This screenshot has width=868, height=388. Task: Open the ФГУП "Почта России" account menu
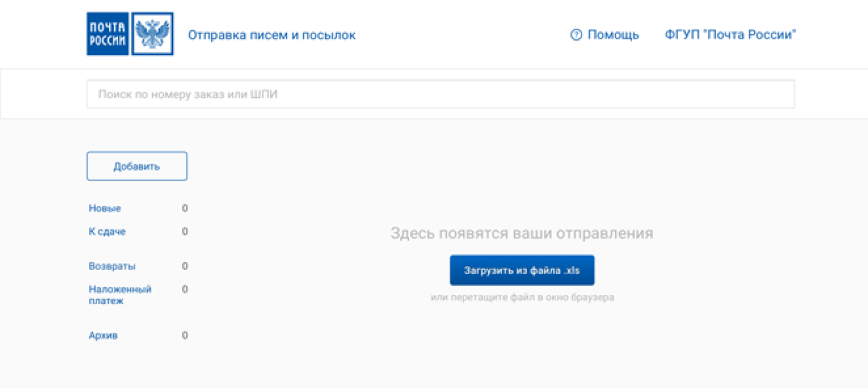(730, 35)
